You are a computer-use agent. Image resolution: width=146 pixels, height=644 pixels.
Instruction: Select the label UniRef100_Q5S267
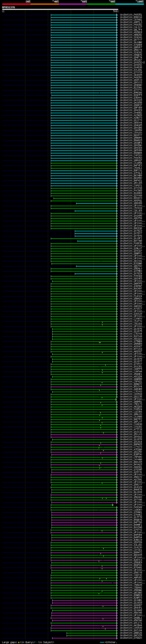[x=131, y=60]
